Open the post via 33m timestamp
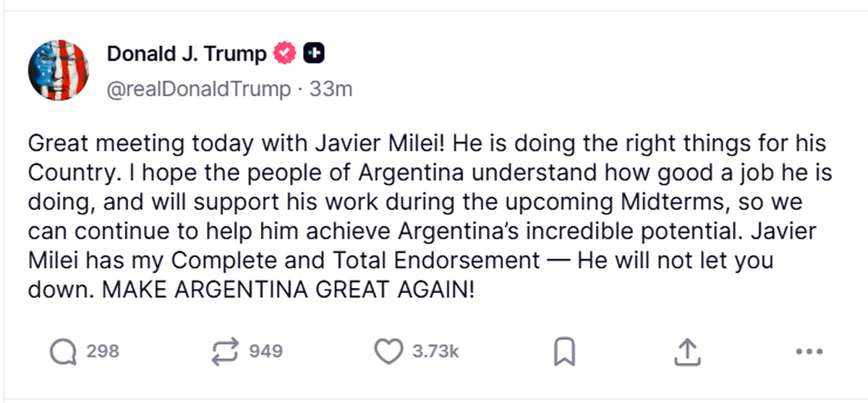This screenshot has width=868, height=403. pos(331,89)
